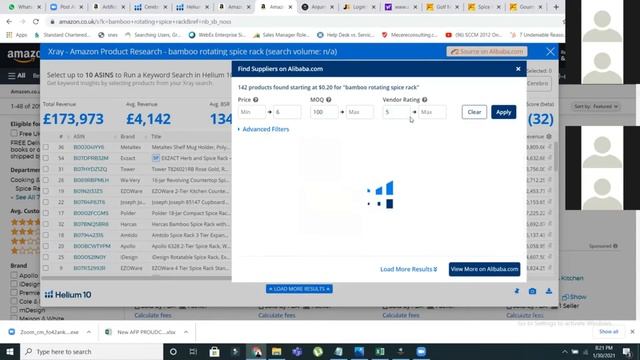Select checkbox for Ambdo row

pos(46,235)
